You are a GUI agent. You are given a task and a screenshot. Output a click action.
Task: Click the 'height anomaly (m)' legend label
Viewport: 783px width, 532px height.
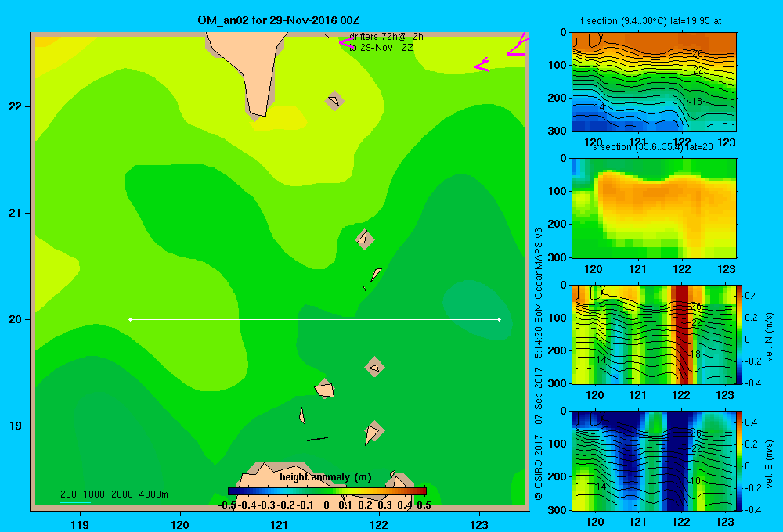(326, 477)
